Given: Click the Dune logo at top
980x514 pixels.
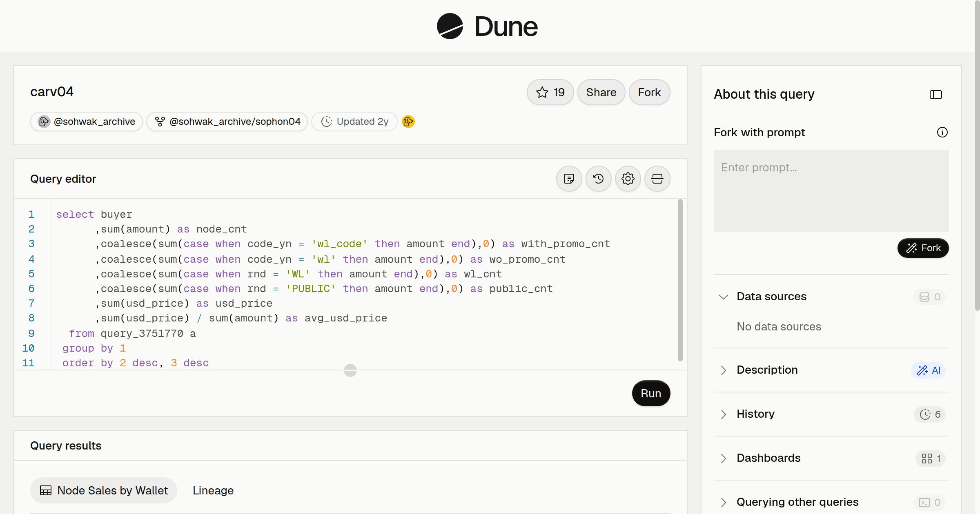Looking at the screenshot, I should (x=487, y=26).
